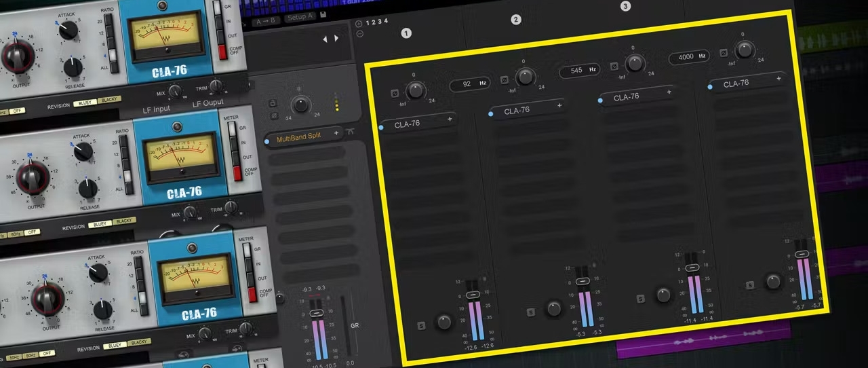Click the lock icon near the input gain knob
The image size is (868, 368).
[x=273, y=103]
